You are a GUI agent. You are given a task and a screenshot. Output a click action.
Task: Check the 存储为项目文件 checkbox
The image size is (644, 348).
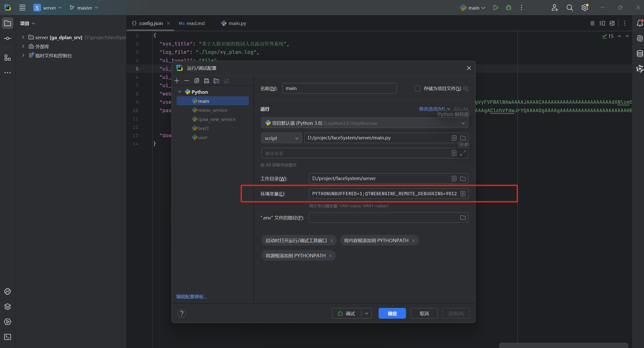(x=418, y=88)
